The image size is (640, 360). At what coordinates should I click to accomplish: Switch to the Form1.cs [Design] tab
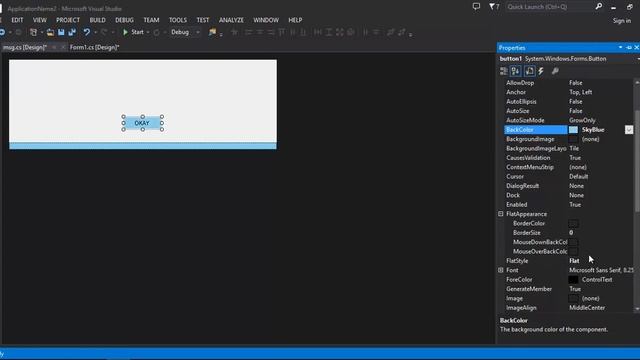click(x=94, y=47)
